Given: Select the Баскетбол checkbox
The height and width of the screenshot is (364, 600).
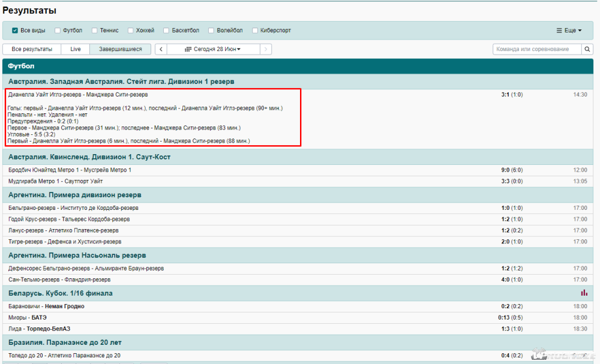Looking at the screenshot, I should tap(167, 31).
